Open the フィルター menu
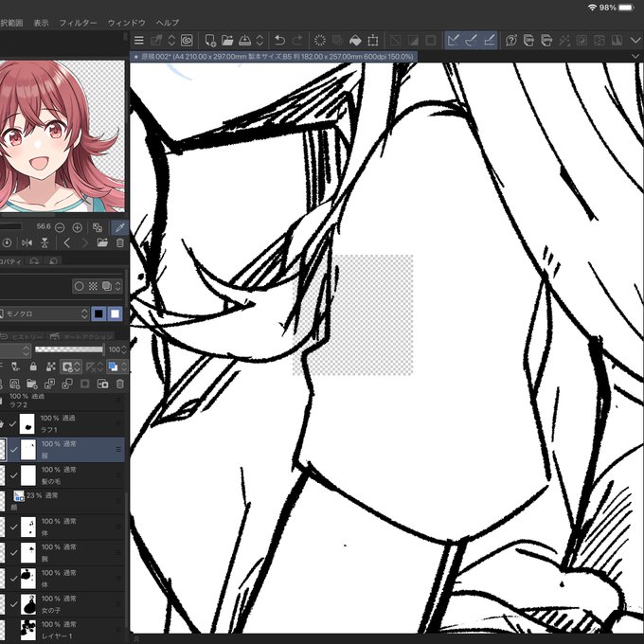This screenshot has width=644, height=644. 78,23
